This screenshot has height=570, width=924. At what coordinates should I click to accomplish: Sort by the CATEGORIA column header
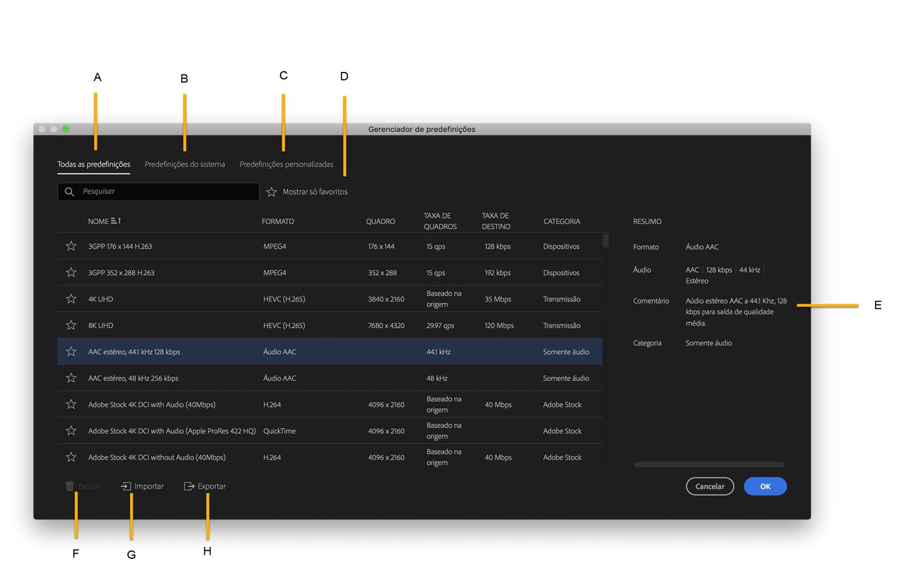point(562,221)
